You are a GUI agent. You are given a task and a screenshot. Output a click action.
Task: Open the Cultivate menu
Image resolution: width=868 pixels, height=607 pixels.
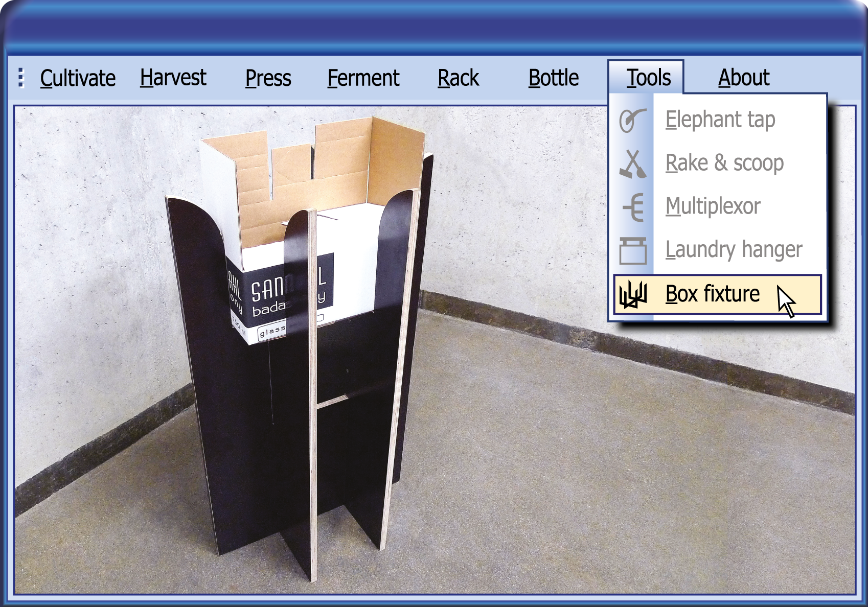coord(78,78)
